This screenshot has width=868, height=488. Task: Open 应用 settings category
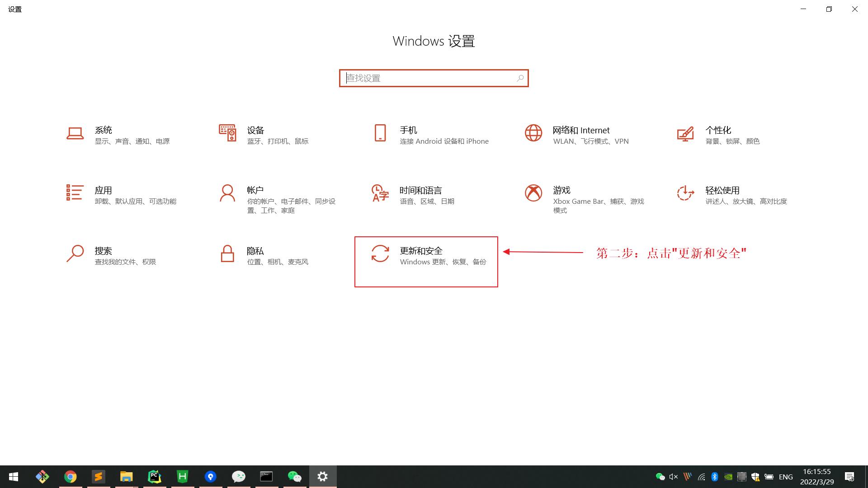point(104,195)
